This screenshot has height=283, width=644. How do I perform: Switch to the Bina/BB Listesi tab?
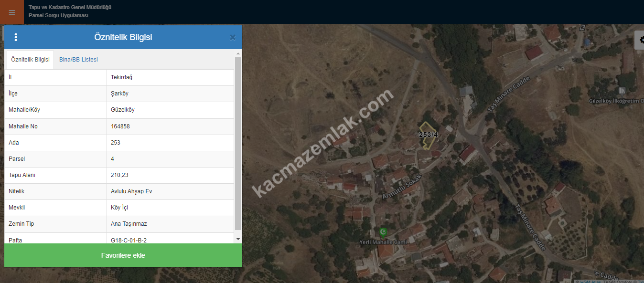coord(78,60)
